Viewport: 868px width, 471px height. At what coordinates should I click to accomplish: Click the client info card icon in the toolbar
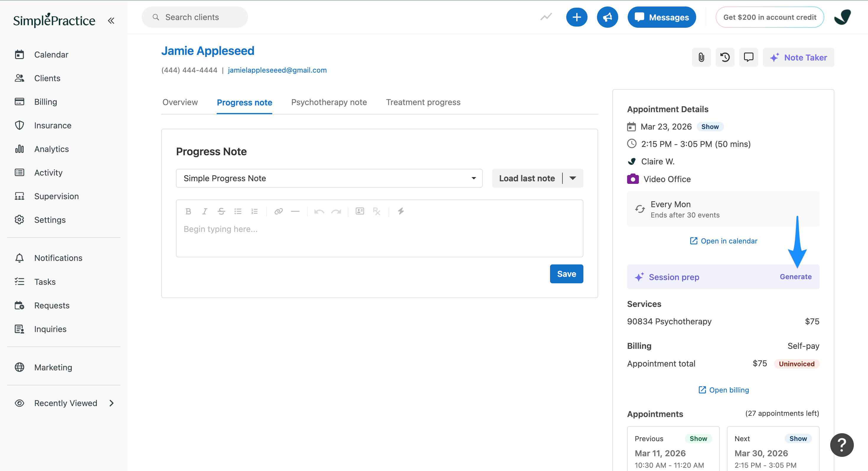pyautogui.click(x=360, y=211)
